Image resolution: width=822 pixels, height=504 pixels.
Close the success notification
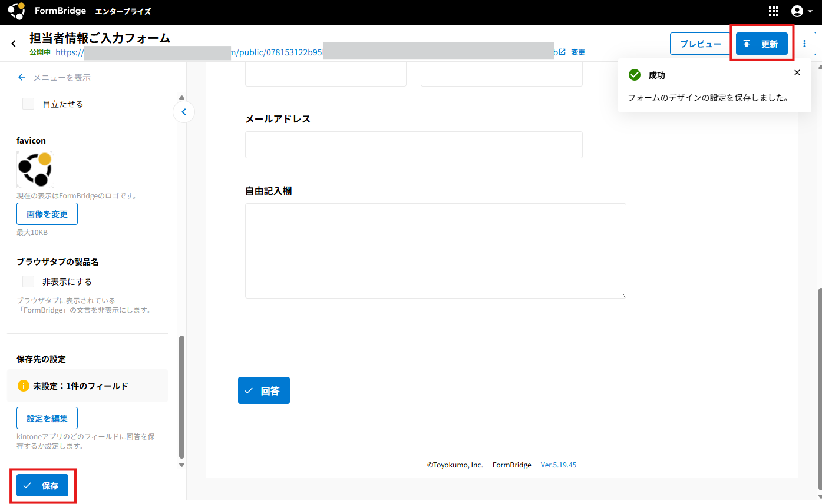(797, 72)
